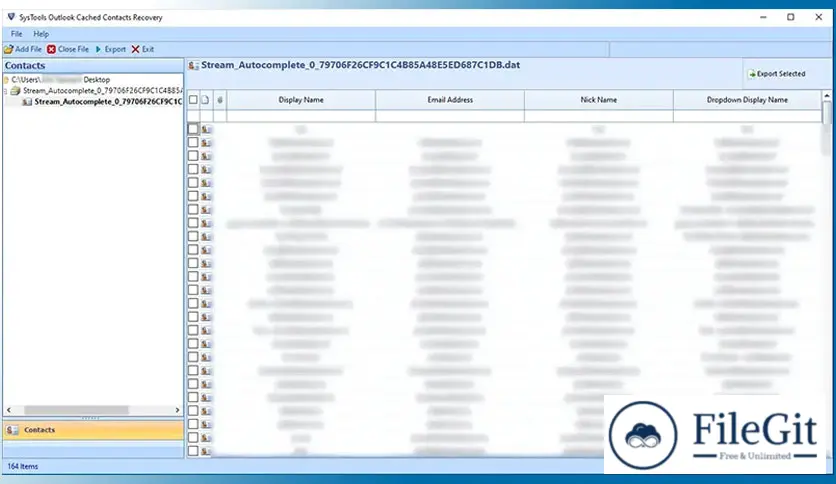Click the contact icon beside bold Stream_Autocomplete node
This screenshot has height=484, width=836.
[x=27, y=101]
